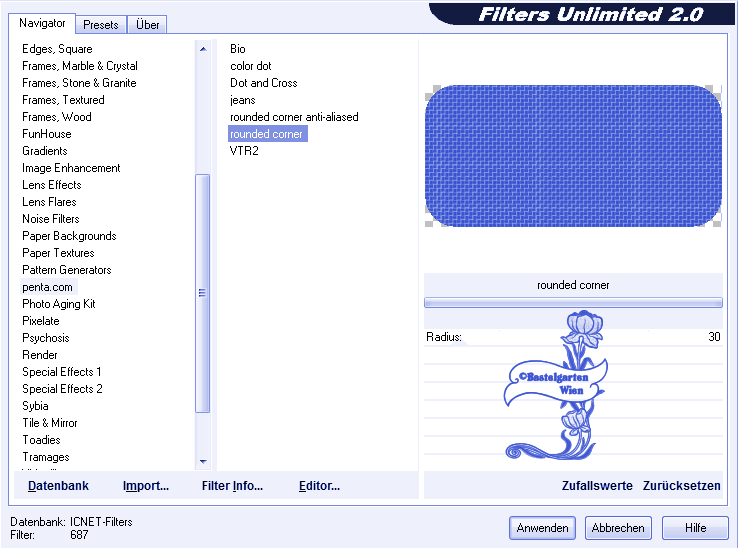This screenshot has height=548, width=738.
Task: Click the Import... link
Action: point(145,486)
